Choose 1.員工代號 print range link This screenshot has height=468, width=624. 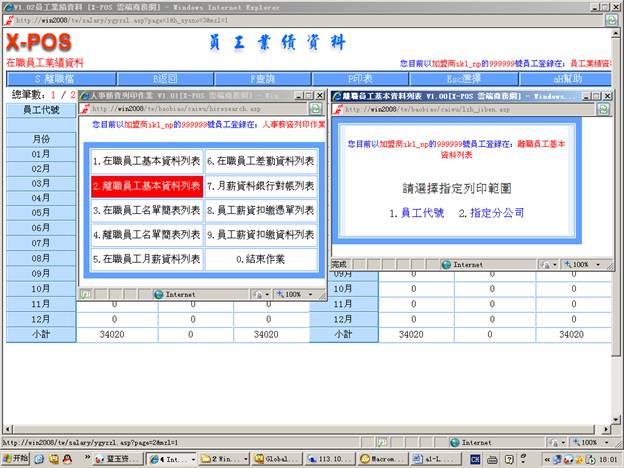pos(416,213)
